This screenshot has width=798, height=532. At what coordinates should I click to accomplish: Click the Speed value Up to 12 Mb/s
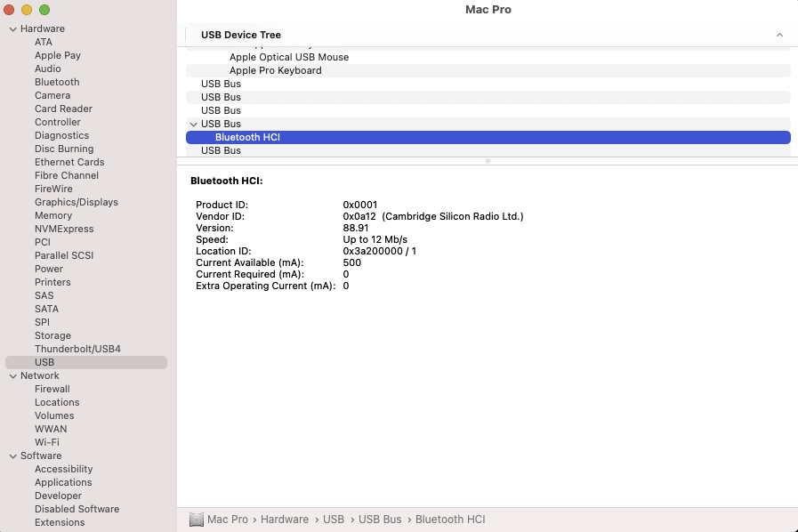tap(375, 239)
